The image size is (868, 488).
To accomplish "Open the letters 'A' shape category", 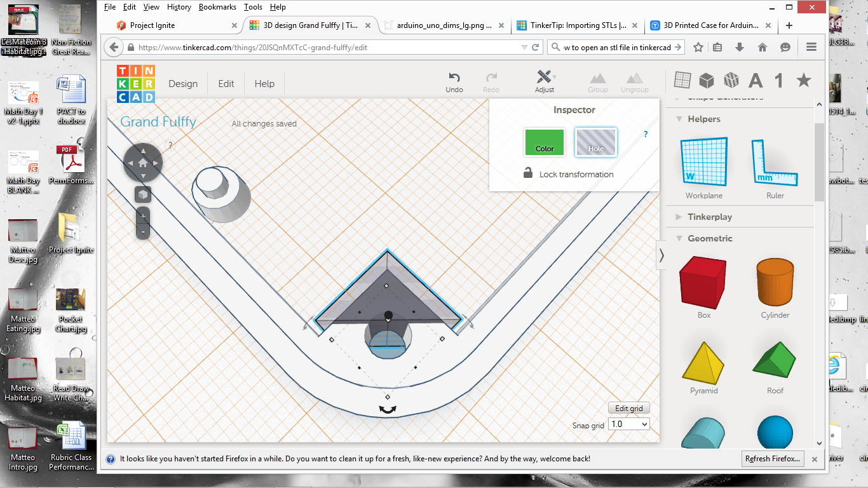I will (756, 80).
